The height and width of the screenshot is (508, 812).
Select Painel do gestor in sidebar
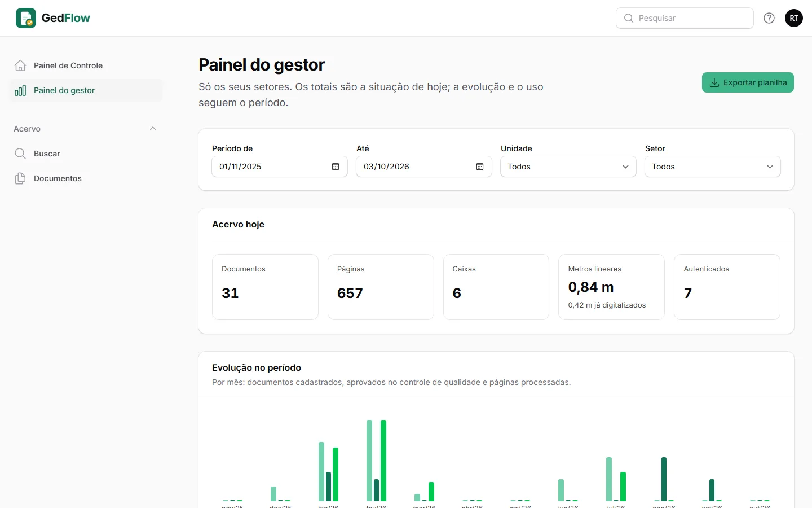86,90
